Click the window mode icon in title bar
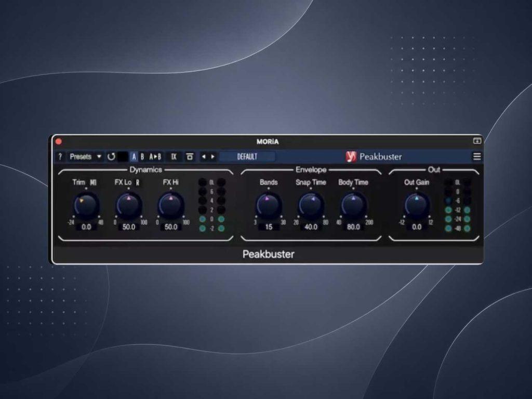The image size is (532, 399). pos(477,141)
